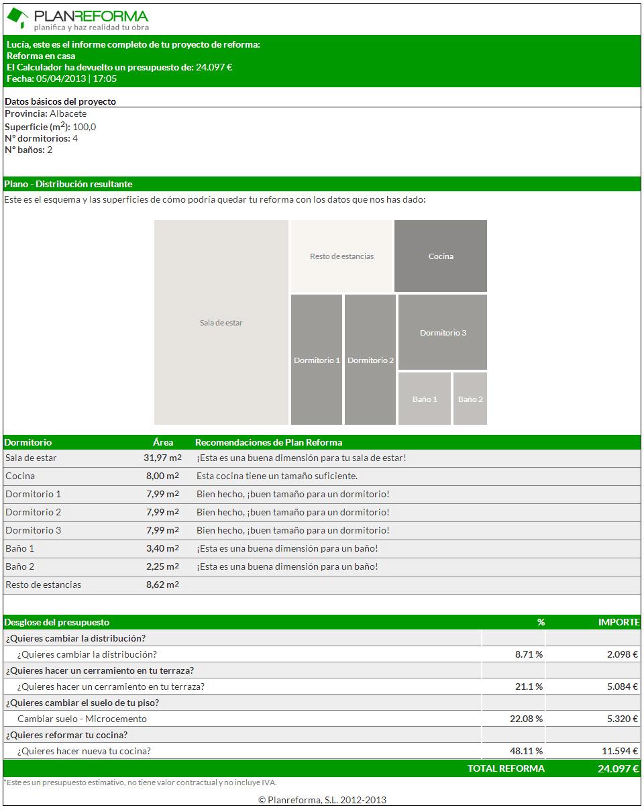Select the Resto de estancias block in floor plan
644x812 pixels.
pyautogui.click(x=341, y=256)
